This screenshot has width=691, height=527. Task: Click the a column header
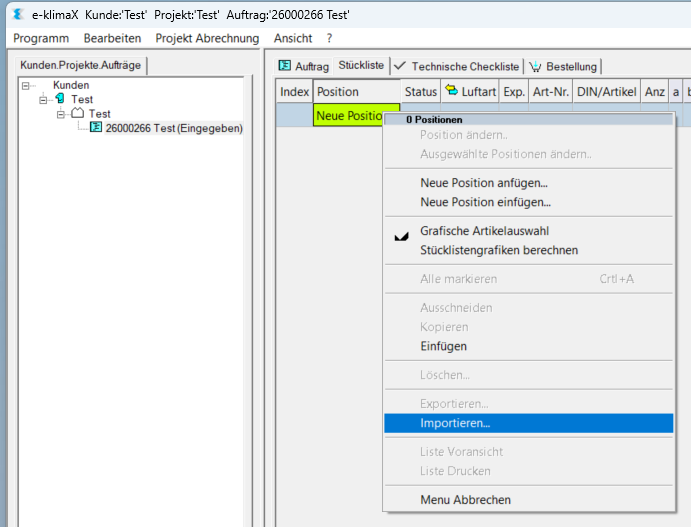tap(676, 92)
